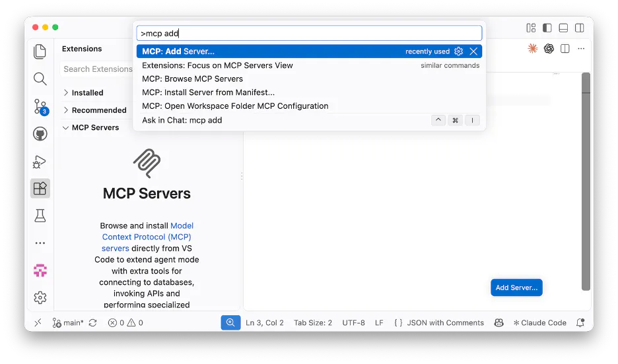The width and height of the screenshot is (618, 364).
Task: Open the Explorer files icon in activity bar
Action: click(x=40, y=51)
